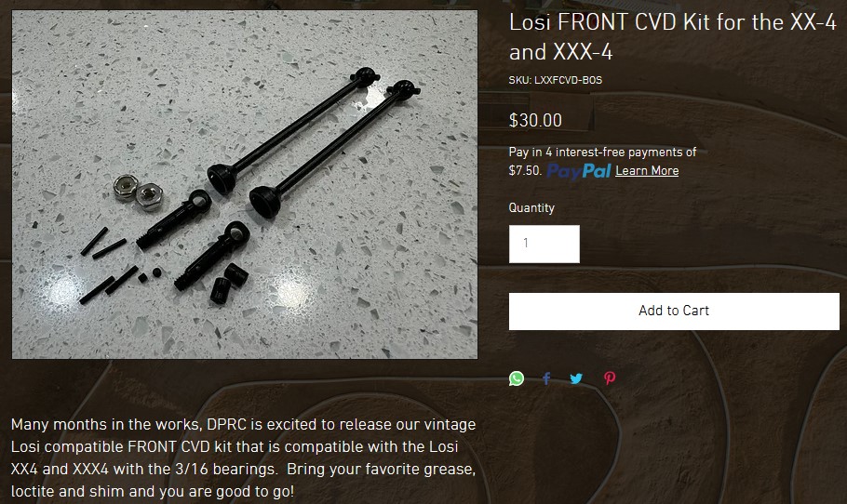Viewport: 847px width, 504px height.
Task: Click the Quantity label
Action: 531,207
